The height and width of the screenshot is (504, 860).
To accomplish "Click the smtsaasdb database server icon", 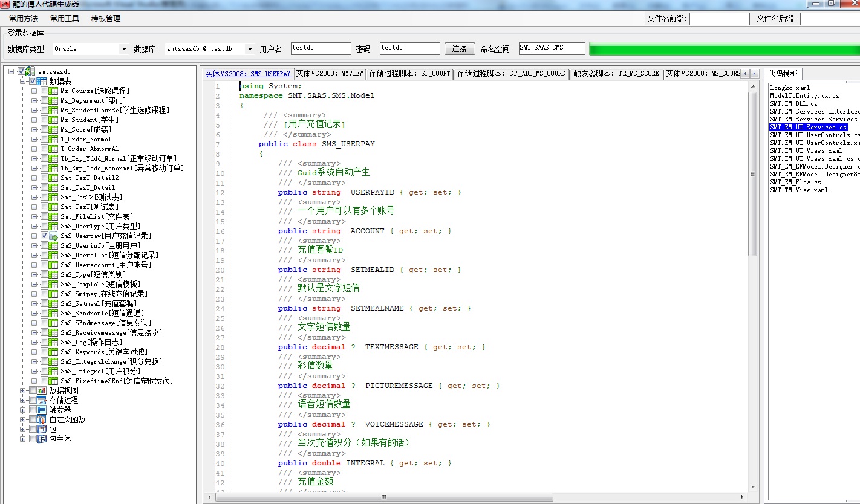I will pos(31,71).
